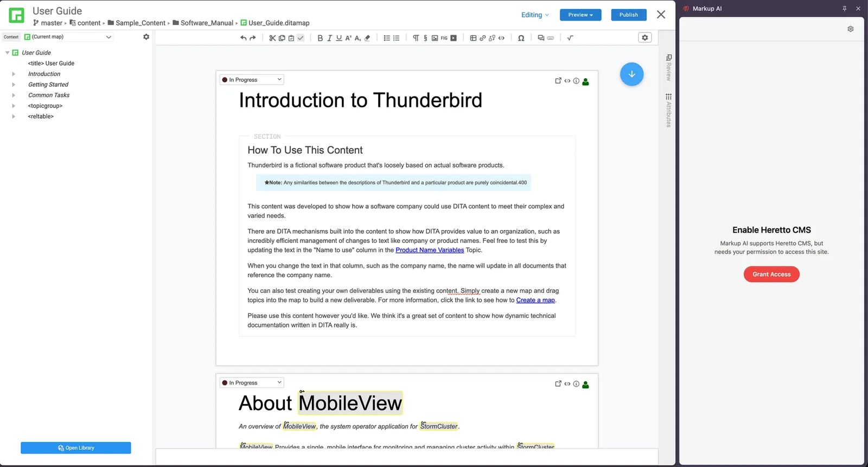The width and height of the screenshot is (868, 467).
Task: Expand the Common Tasks tree item
Action: [14, 95]
